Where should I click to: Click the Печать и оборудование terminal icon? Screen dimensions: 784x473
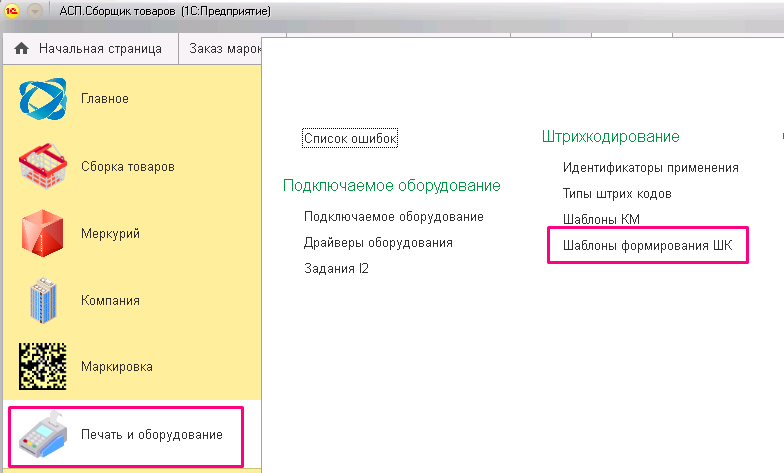[x=42, y=434]
